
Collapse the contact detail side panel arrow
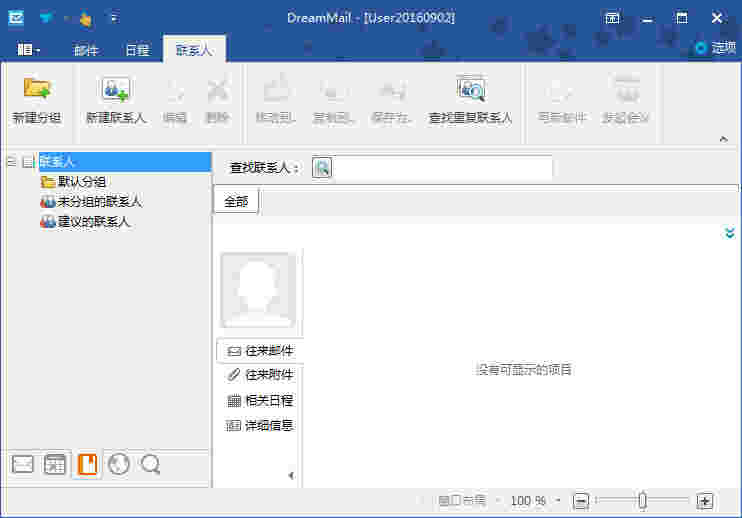coord(291,475)
